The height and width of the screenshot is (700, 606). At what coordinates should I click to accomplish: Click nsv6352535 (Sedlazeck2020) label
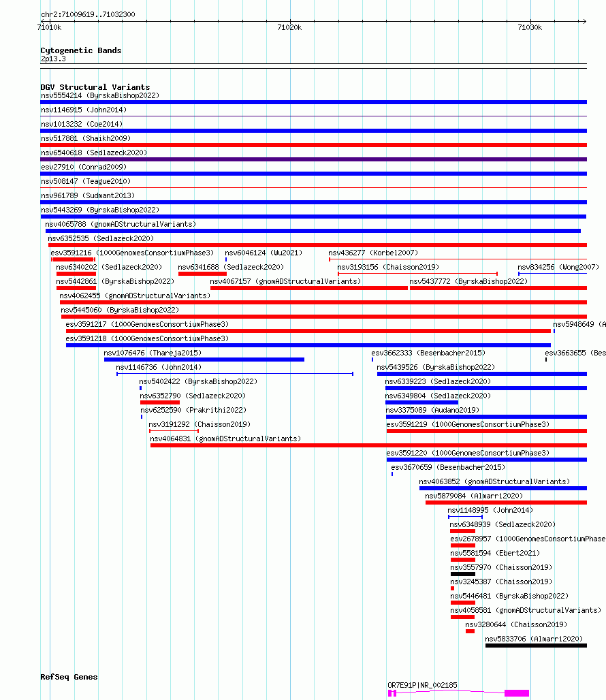pyautogui.click(x=101, y=238)
